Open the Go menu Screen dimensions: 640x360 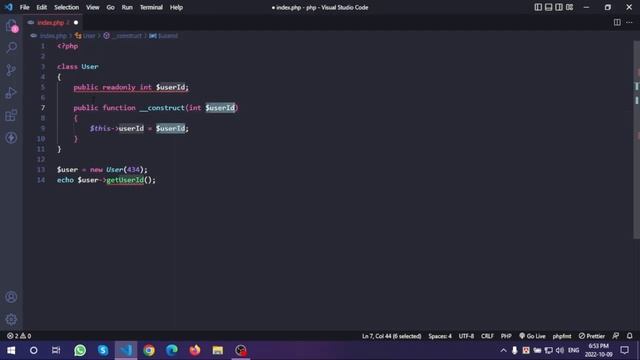point(110,7)
